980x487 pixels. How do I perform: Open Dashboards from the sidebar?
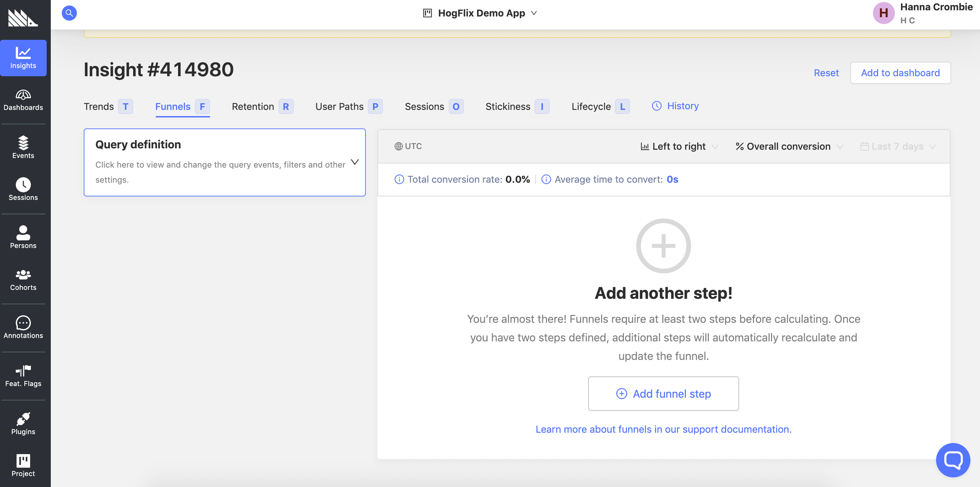(23, 100)
